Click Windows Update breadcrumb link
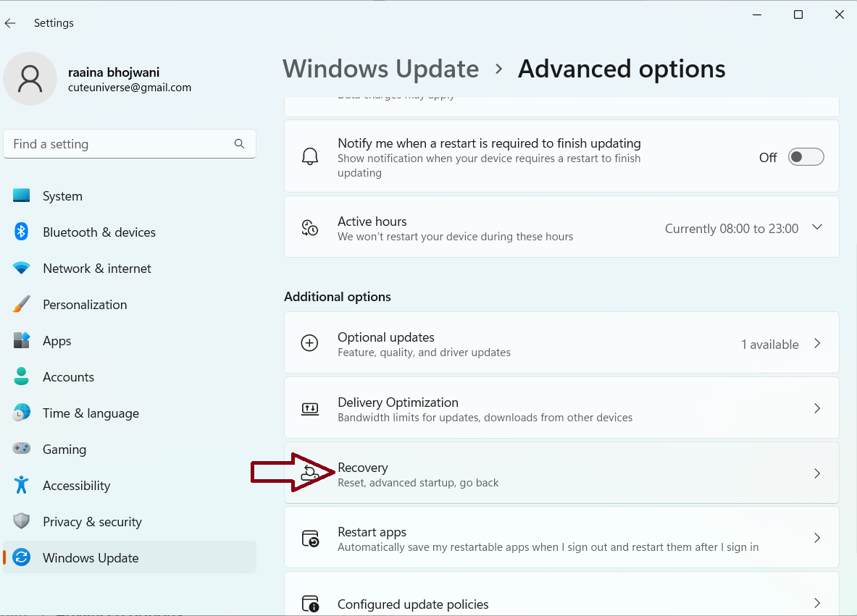The height and width of the screenshot is (616, 857). [380, 69]
